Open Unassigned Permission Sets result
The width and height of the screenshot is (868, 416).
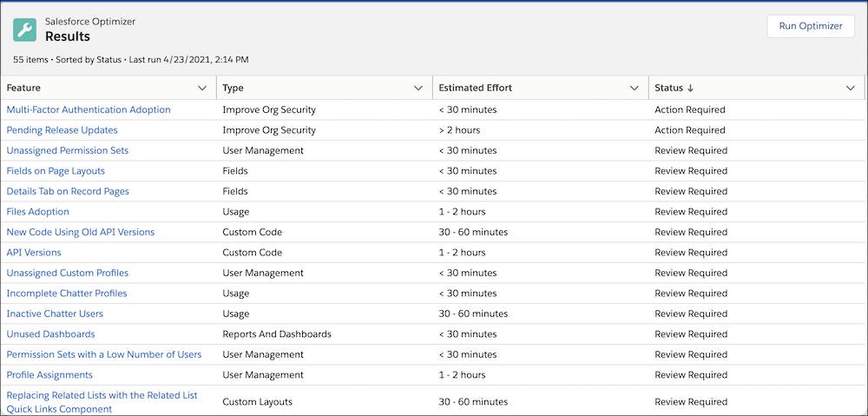click(68, 150)
